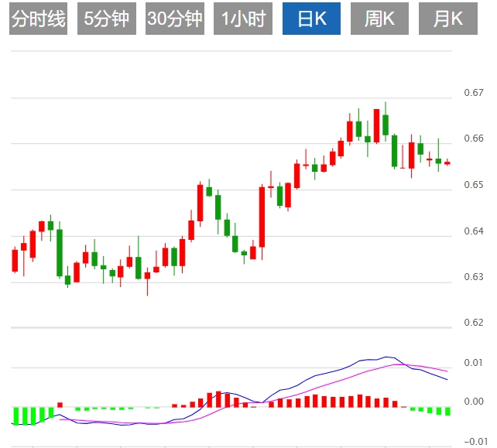Click the 0.64 price axis label
Image resolution: width=497 pixels, height=448 pixels.
[x=474, y=231]
